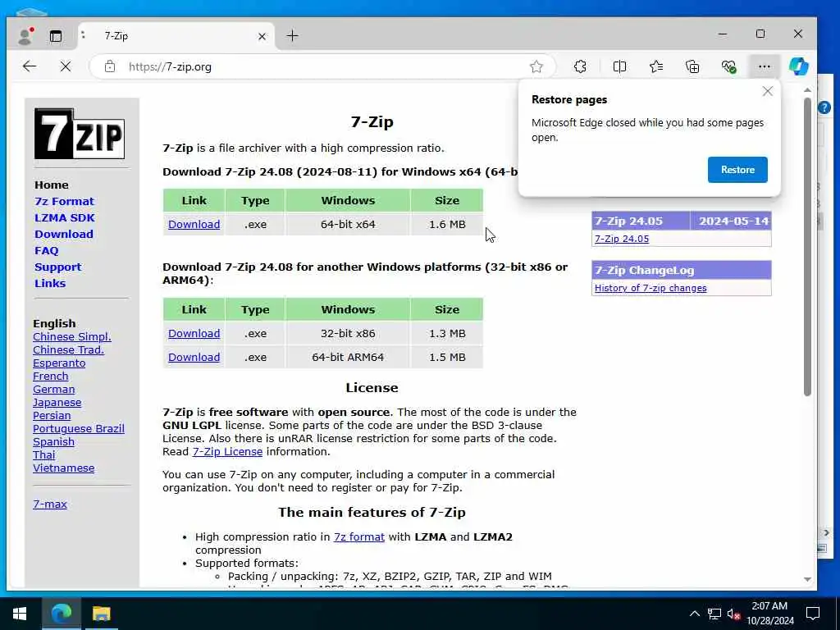Open Copilot sidebar icon
This screenshot has width=840, height=630.
coord(799,66)
